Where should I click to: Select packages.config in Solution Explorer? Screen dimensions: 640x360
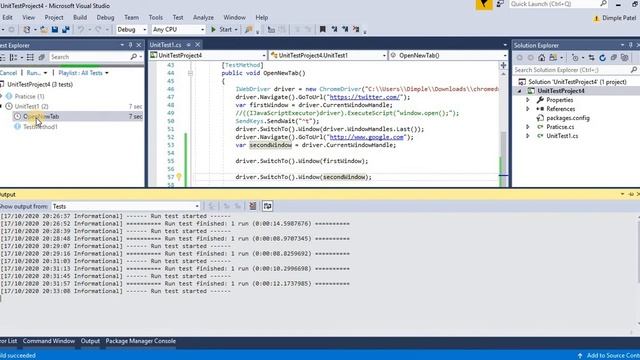tap(568, 118)
